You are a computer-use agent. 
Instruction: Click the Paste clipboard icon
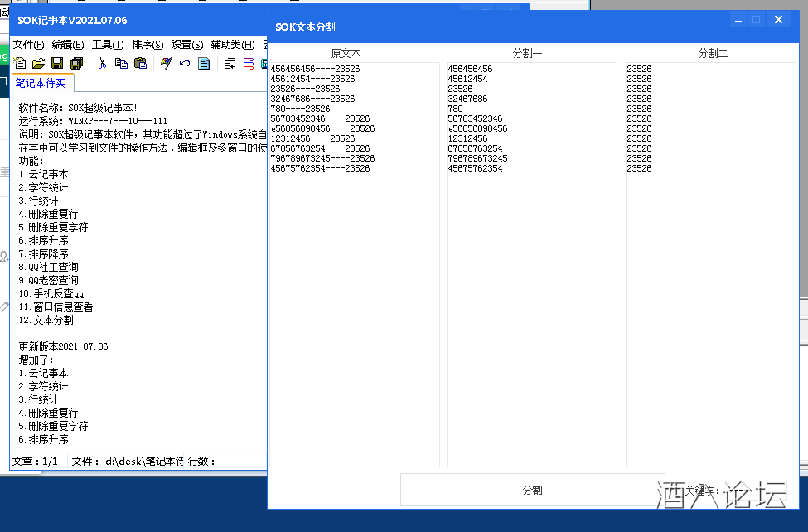tap(140, 64)
